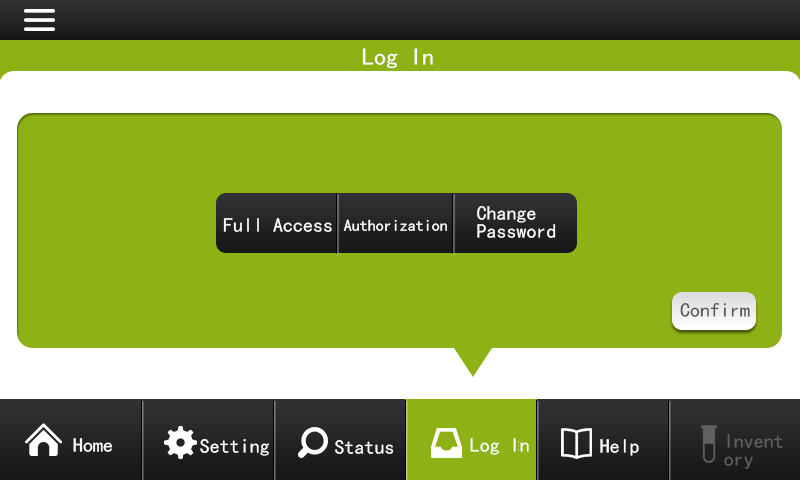This screenshot has width=800, height=480.
Task: Open the Help tab label
Action: 619,446
